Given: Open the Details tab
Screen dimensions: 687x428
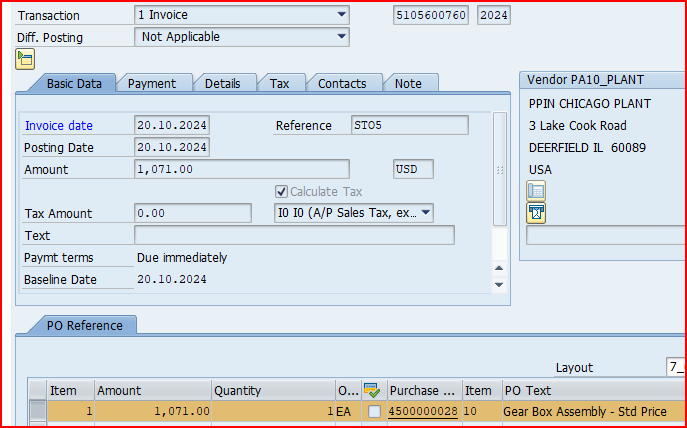Looking at the screenshot, I should click(x=222, y=84).
